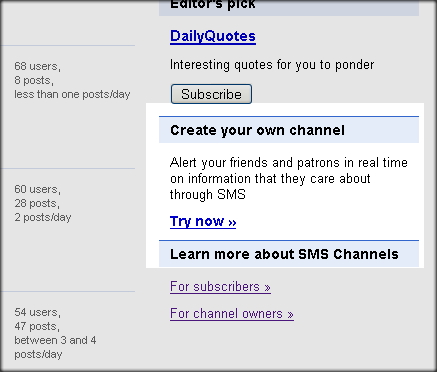Viewport: 437px width, 372px height.
Task: Select the 'Create your own channel' heading
Action: [x=257, y=130]
